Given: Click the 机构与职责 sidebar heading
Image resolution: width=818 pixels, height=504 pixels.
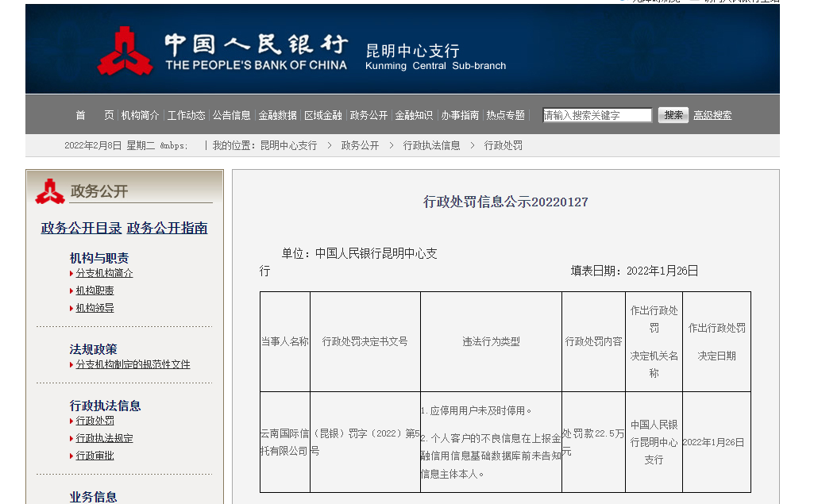Looking at the screenshot, I should click(99, 258).
